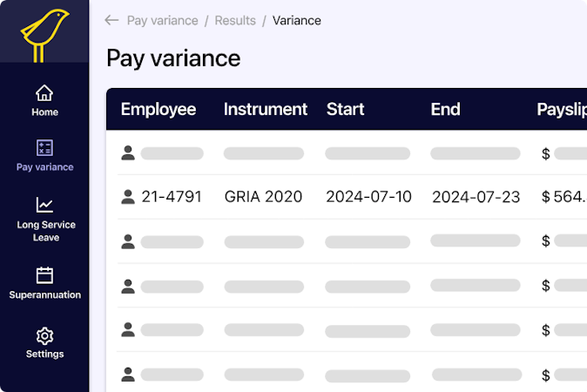The width and height of the screenshot is (587, 392).
Task: Open the Superannuation calendar icon
Action: 44,276
